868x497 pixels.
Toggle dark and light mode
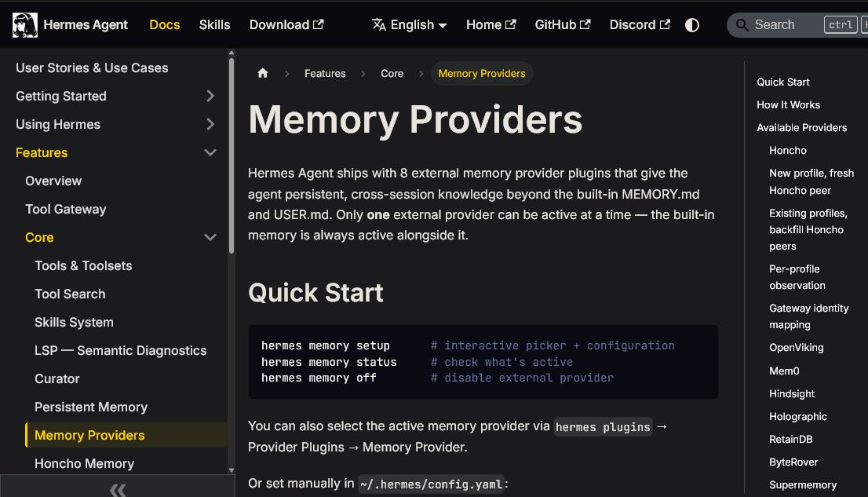[692, 25]
